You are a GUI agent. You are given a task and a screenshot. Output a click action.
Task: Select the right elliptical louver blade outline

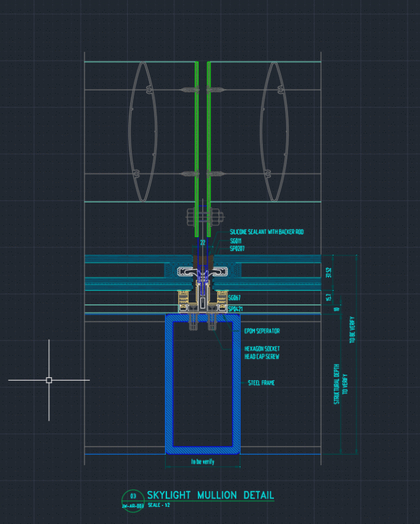(274, 132)
